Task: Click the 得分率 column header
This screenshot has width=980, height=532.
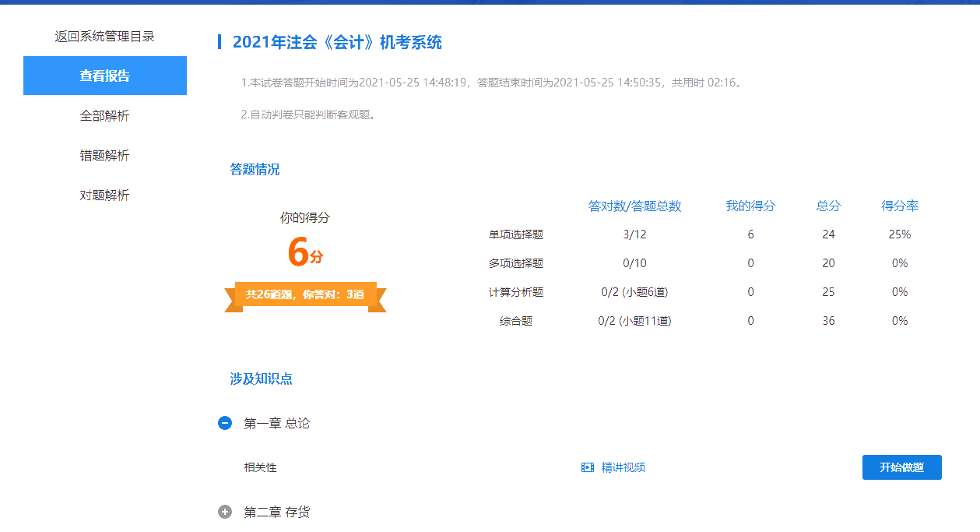Action: coord(899,206)
